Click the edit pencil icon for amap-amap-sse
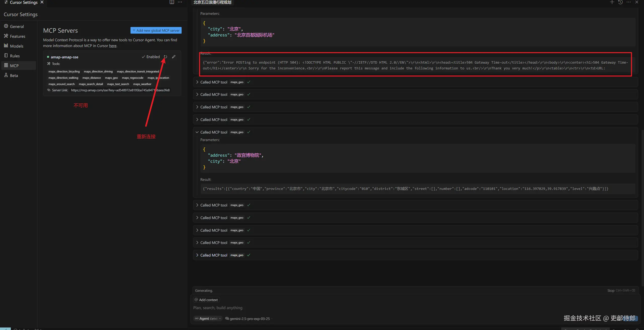The width and height of the screenshot is (644, 330). (174, 57)
